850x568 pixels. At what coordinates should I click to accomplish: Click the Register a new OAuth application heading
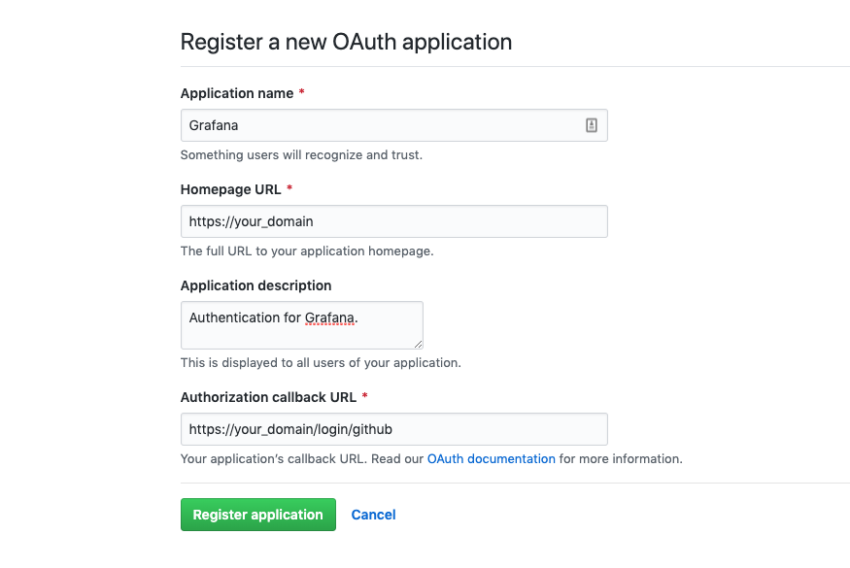coord(346,42)
